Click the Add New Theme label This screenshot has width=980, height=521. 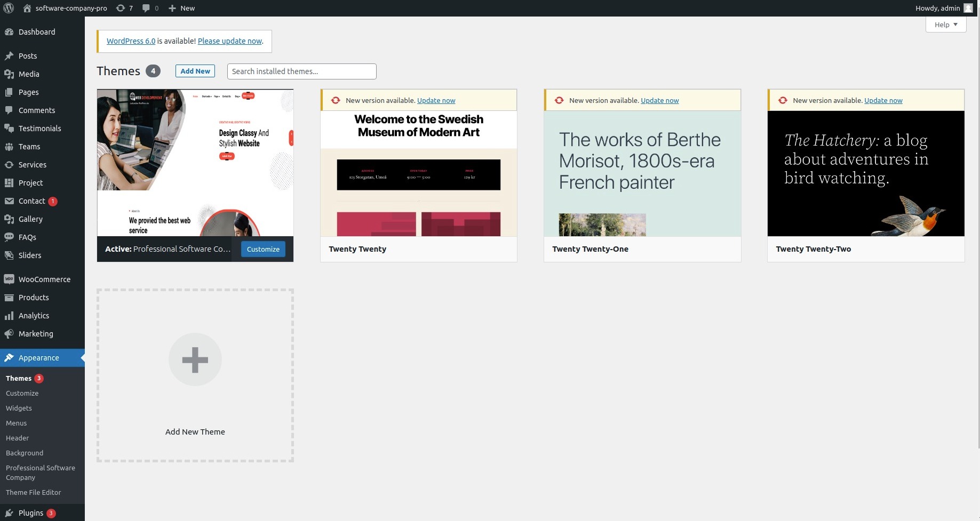tap(195, 432)
